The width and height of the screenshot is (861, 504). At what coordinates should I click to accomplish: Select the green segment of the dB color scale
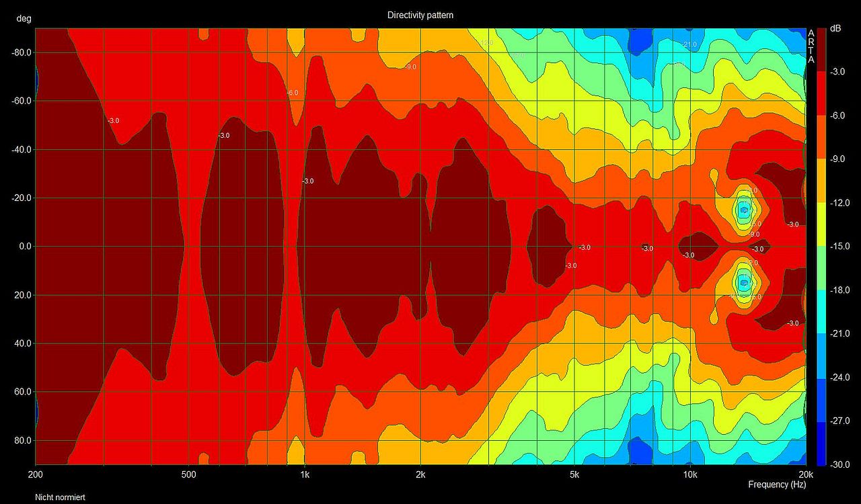point(821,268)
